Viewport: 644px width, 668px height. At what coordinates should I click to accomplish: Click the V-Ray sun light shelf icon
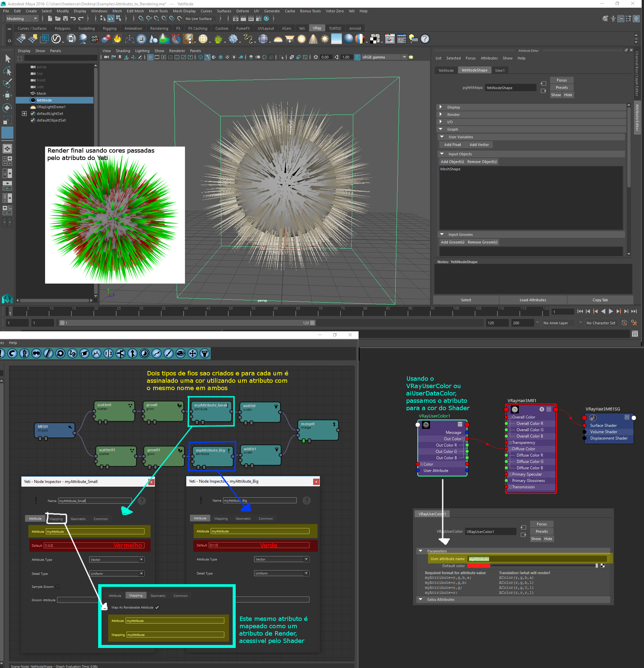pos(325,39)
